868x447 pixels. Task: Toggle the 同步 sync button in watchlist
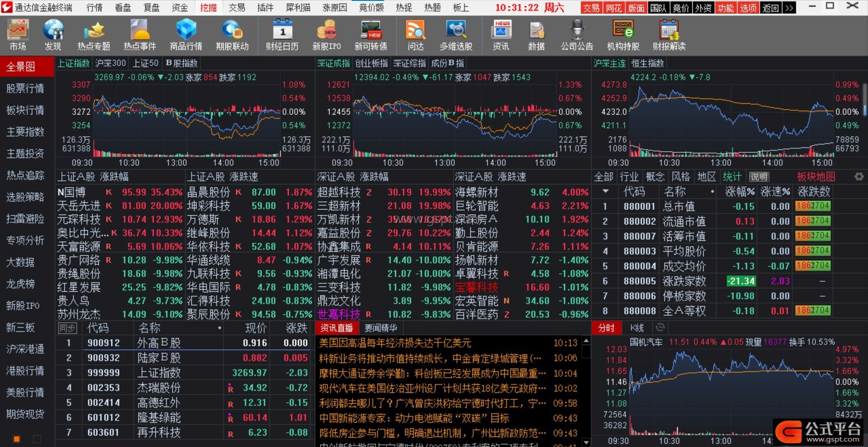coord(67,328)
